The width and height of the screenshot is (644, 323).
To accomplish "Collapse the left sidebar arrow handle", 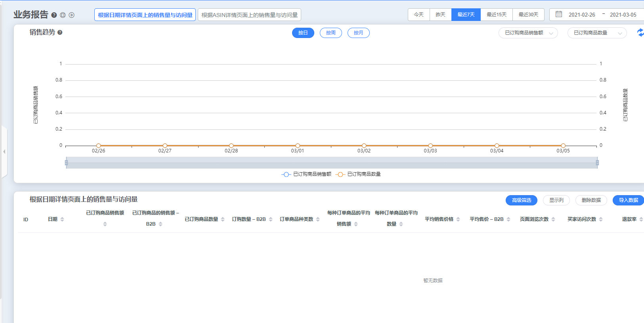I will click(4, 152).
